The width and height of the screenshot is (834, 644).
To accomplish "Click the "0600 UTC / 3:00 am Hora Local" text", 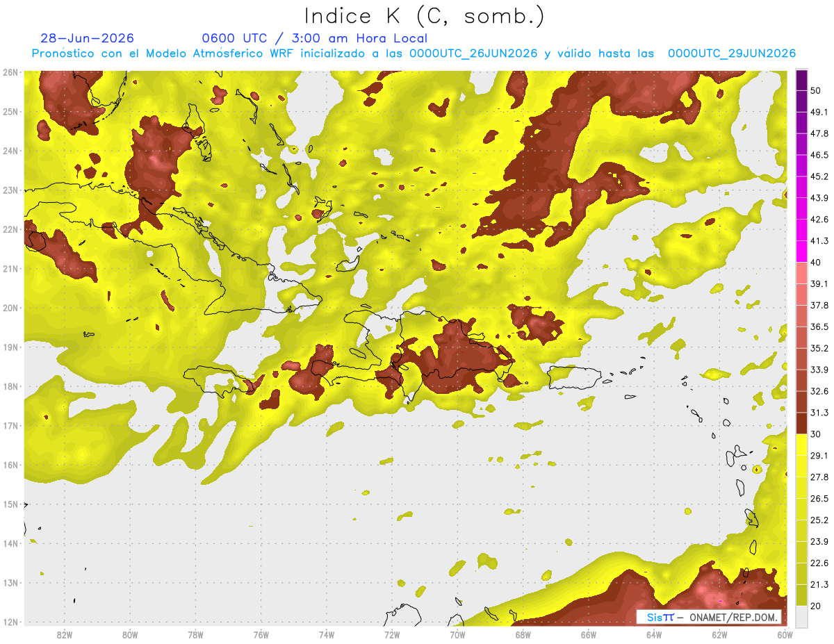I will pyautogui.click(x=314, y=38).
